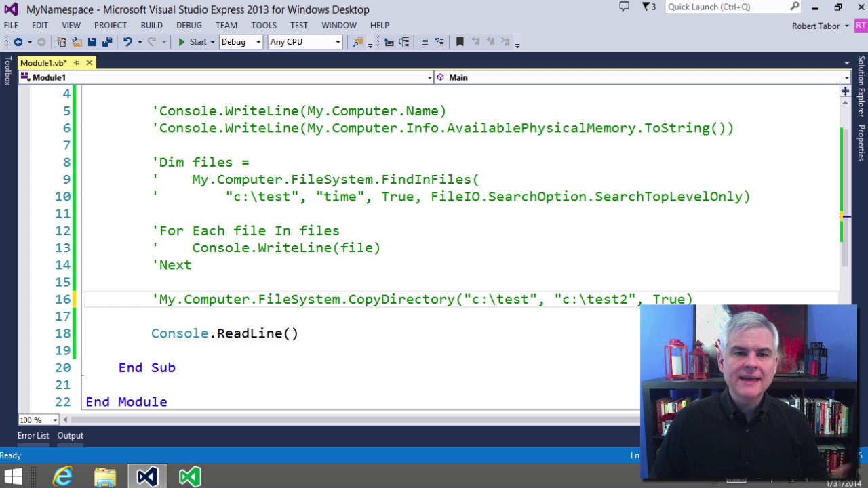The height and width of the screenshot is (488, 868).
Task: Click the clear bookmarks toolbar icon
Action: pos(505,42)
